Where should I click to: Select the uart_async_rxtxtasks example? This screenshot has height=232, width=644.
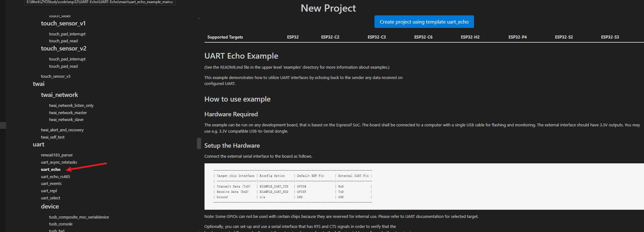59,162
